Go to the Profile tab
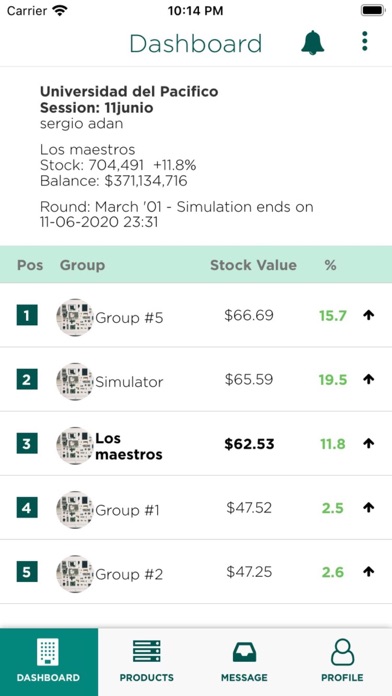Screen dimensions: 392x696 click(342, 661)
